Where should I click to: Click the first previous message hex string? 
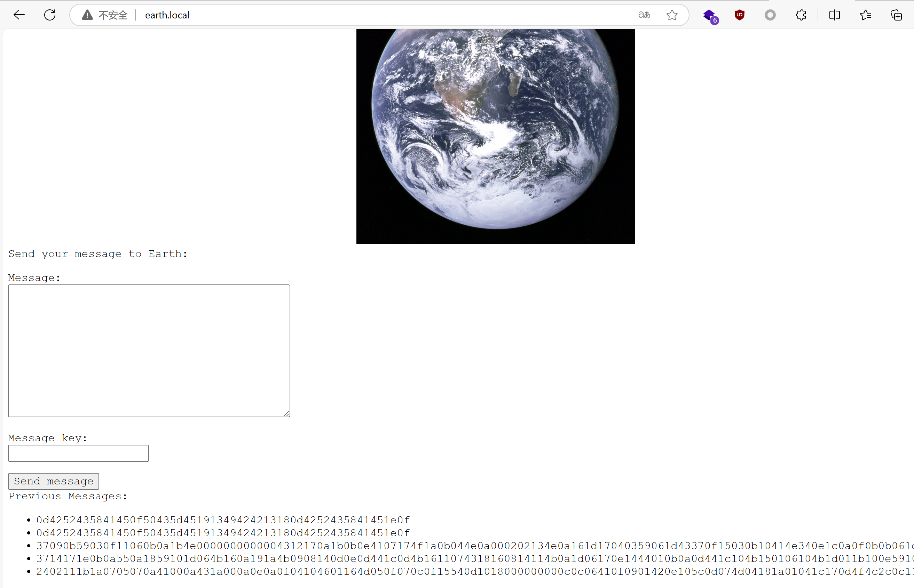tap(223, 520)
